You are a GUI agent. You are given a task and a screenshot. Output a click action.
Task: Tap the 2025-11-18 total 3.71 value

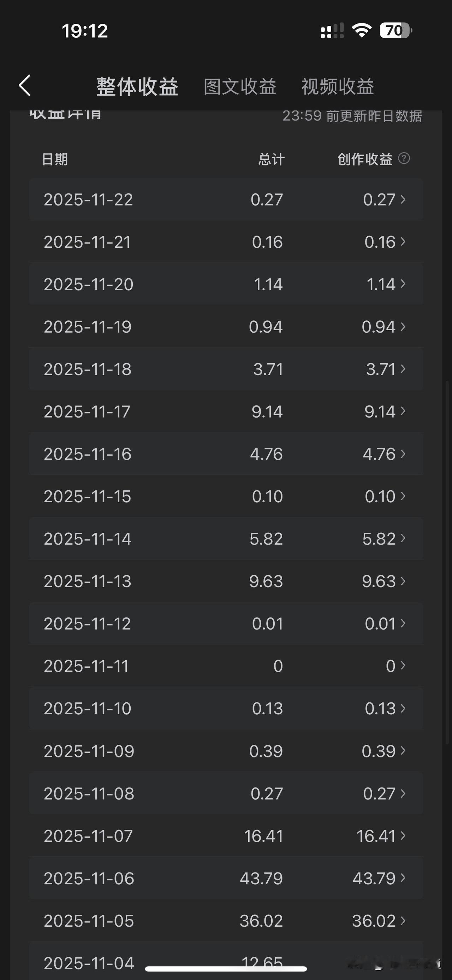pos(268,369)
